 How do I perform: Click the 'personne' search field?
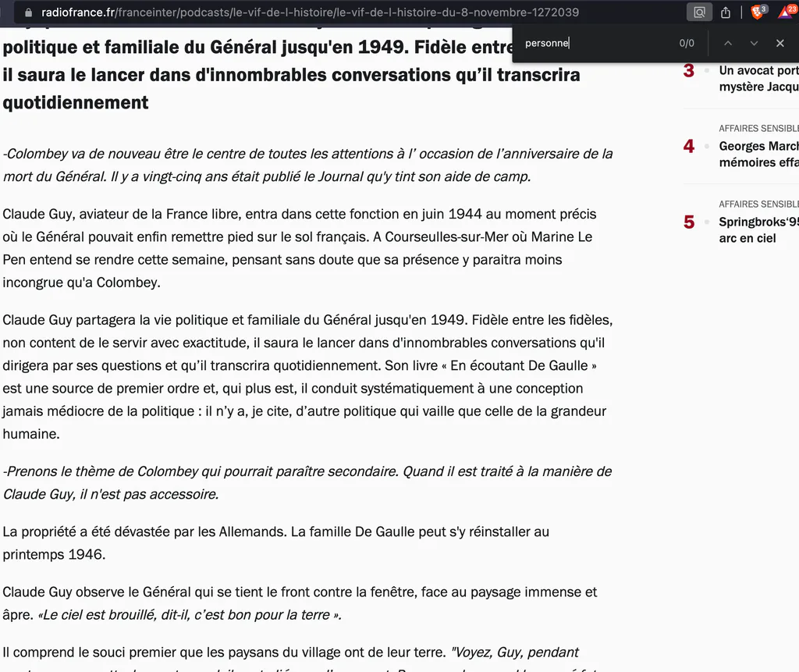tap(596, 44)
